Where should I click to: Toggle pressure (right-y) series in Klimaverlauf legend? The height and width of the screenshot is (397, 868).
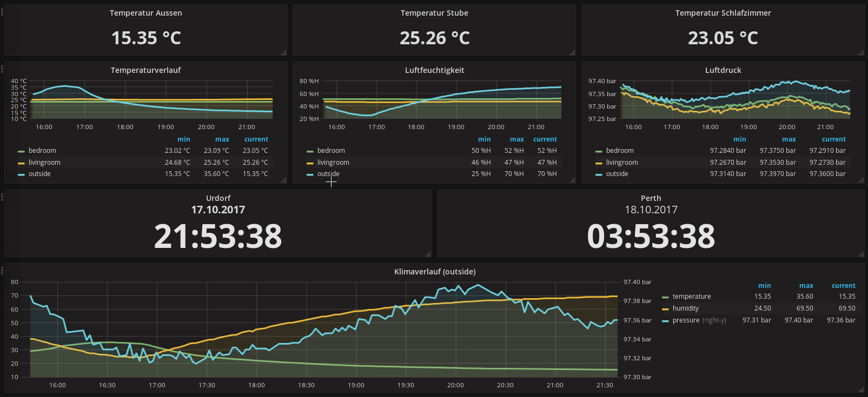point(699,320)
